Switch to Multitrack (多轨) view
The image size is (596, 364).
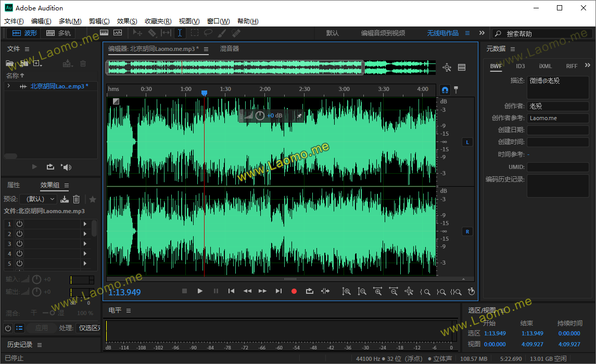(58, 33)
